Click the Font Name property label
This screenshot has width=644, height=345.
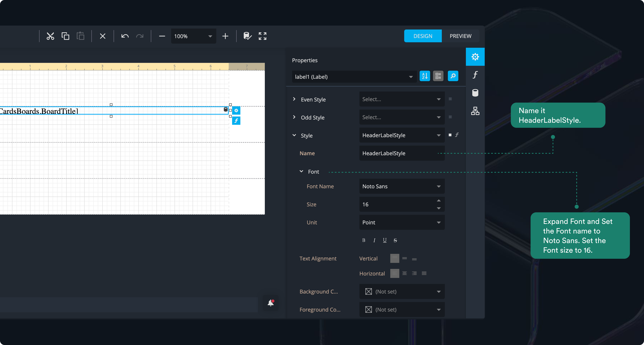(x=320, y=186)
